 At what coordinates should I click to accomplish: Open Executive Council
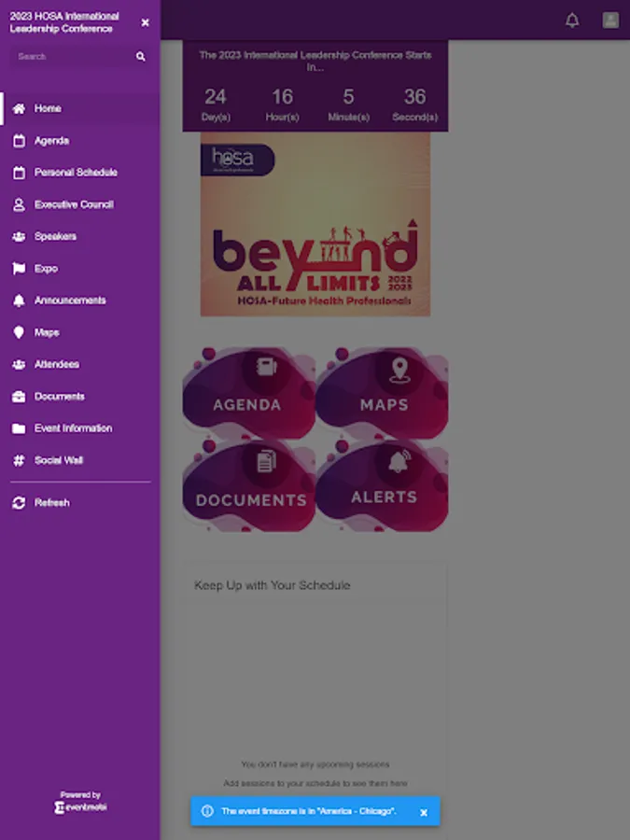80,204
